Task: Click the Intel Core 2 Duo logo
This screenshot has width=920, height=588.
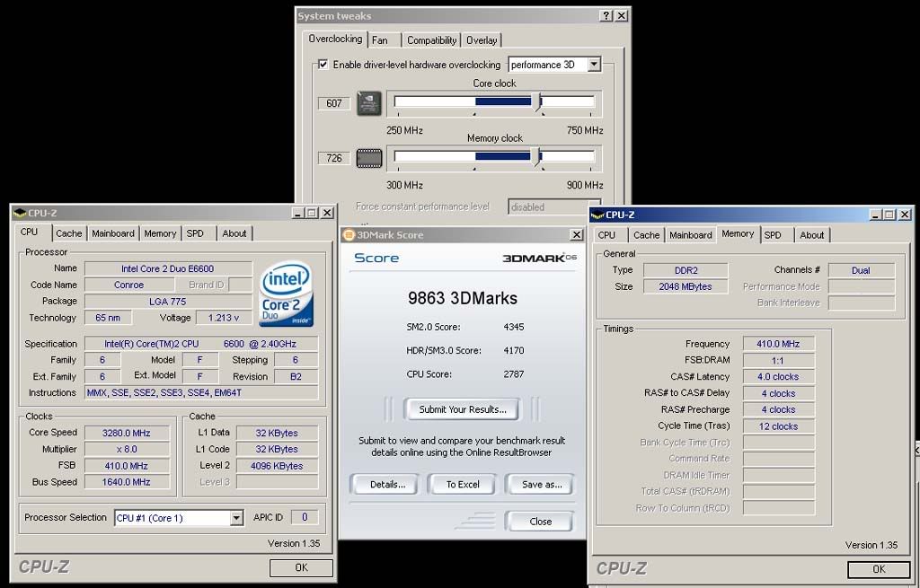Action: tap(287, 294)
